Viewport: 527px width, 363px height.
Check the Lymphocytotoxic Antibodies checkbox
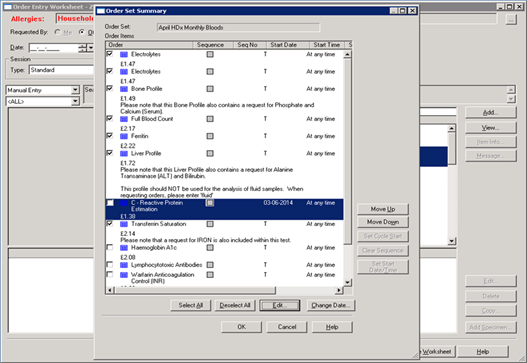pyautogui.click(x=110, y=265)
